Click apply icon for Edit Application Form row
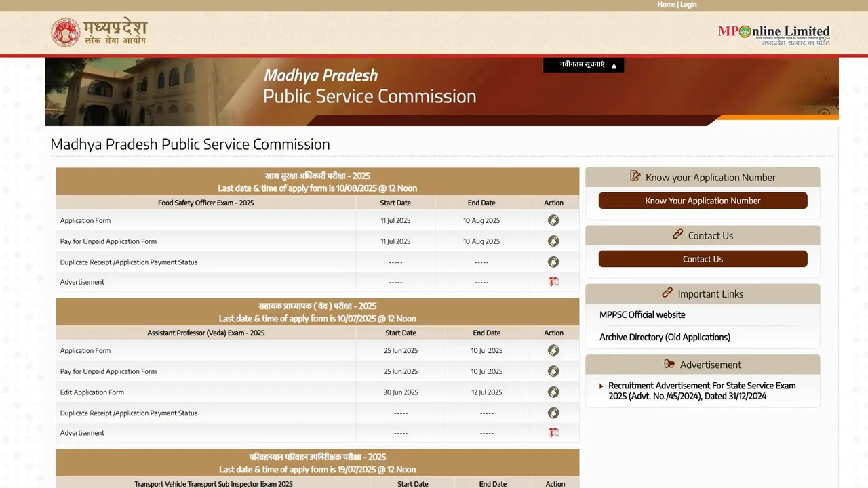The image size is (868, 488). coord(553,392)
